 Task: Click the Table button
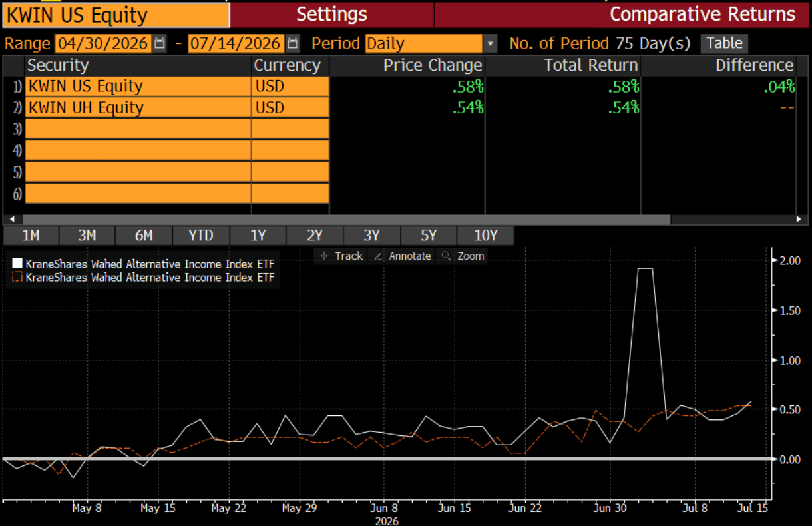coord(724,43)
